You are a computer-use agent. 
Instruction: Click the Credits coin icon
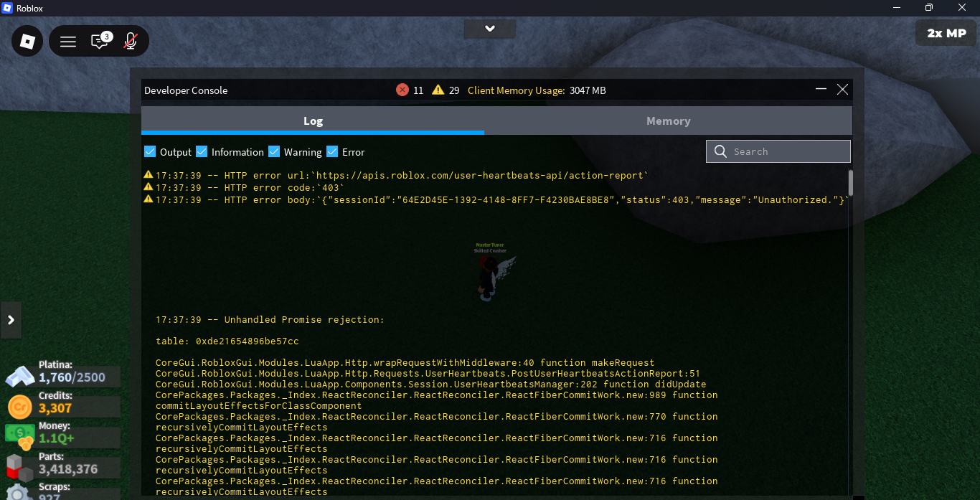pos(20,407)
